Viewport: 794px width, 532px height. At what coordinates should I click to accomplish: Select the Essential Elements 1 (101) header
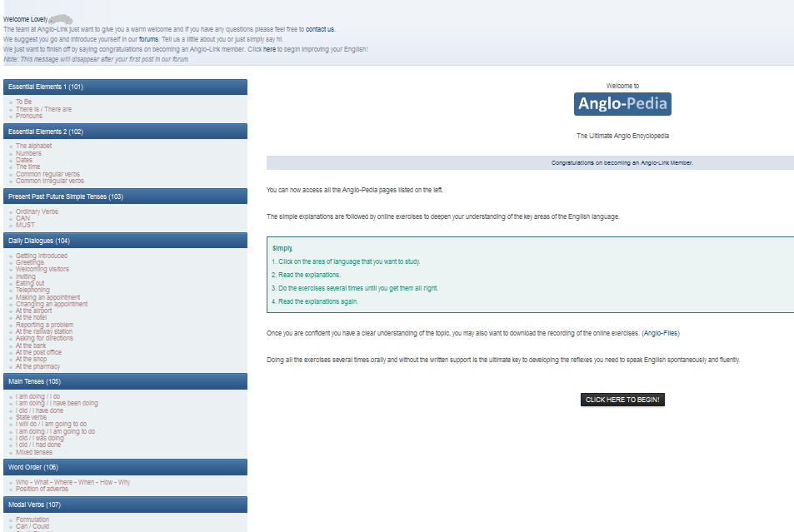tap(125, 87)
